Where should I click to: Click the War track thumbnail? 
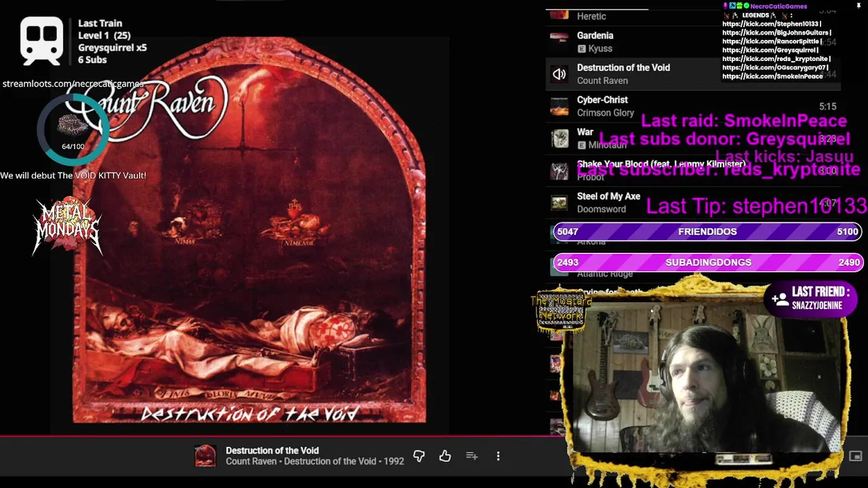(x=559, y=138)
